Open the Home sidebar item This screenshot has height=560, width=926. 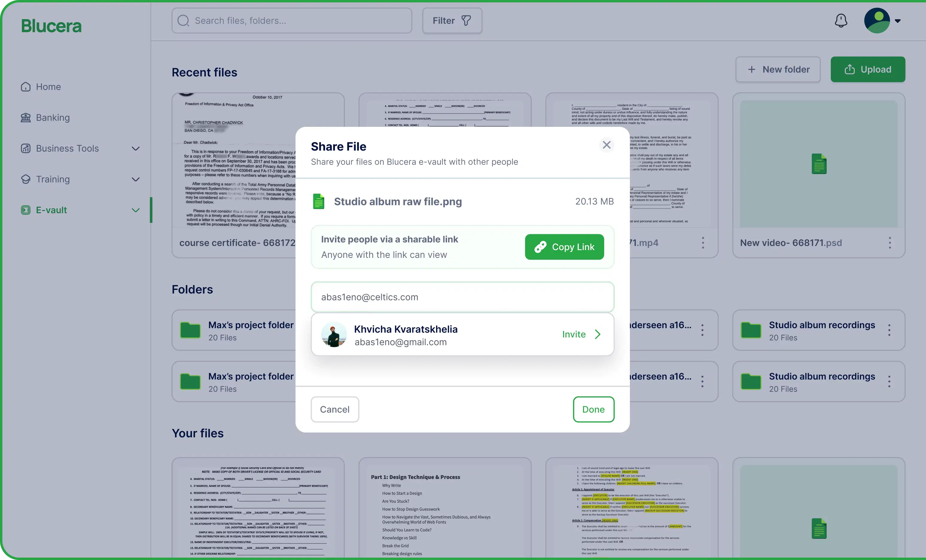48,87
